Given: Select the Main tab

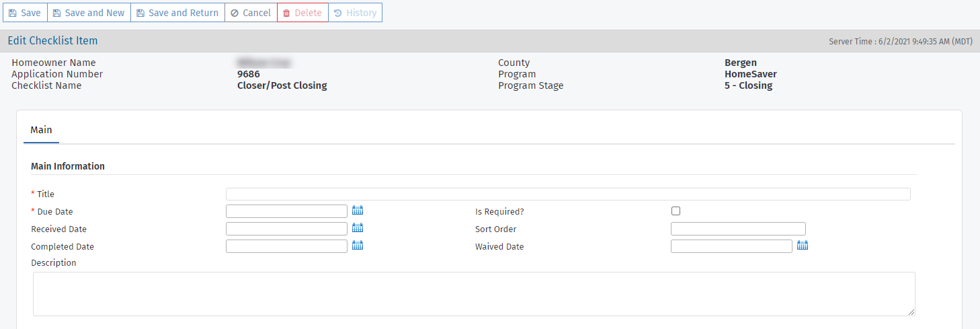Looking at the screenshot, I should [x=41, y=130].
